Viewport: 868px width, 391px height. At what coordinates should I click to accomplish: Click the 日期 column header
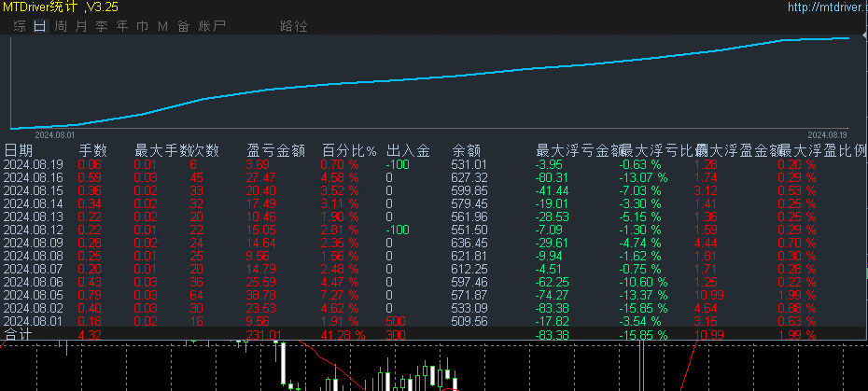pyautogui.click(x=19, y=150)
